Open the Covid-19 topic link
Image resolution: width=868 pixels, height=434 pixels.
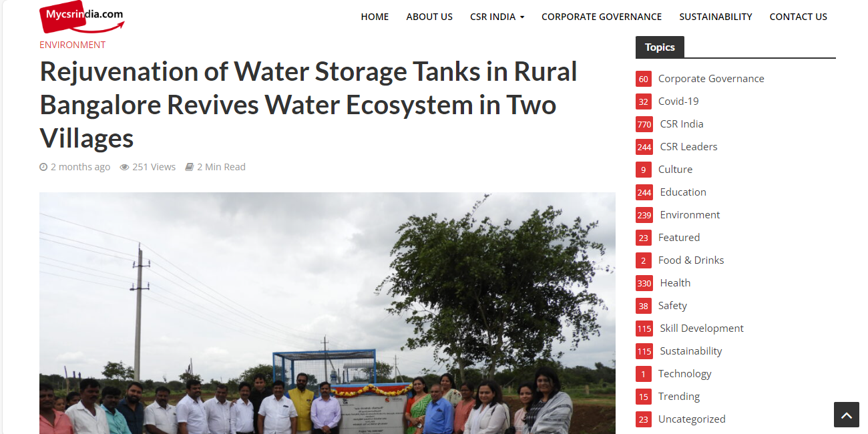pyautogui.click(x=678, y=101)
